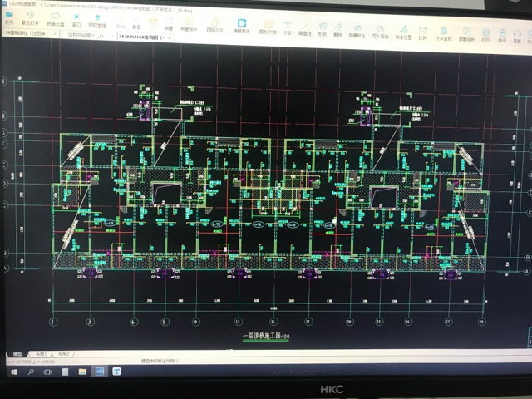The height and width of the screenshot is (399, 532).
Task: Click grid axis bubble 29 at bottom
Action: (x=481, y=322)
